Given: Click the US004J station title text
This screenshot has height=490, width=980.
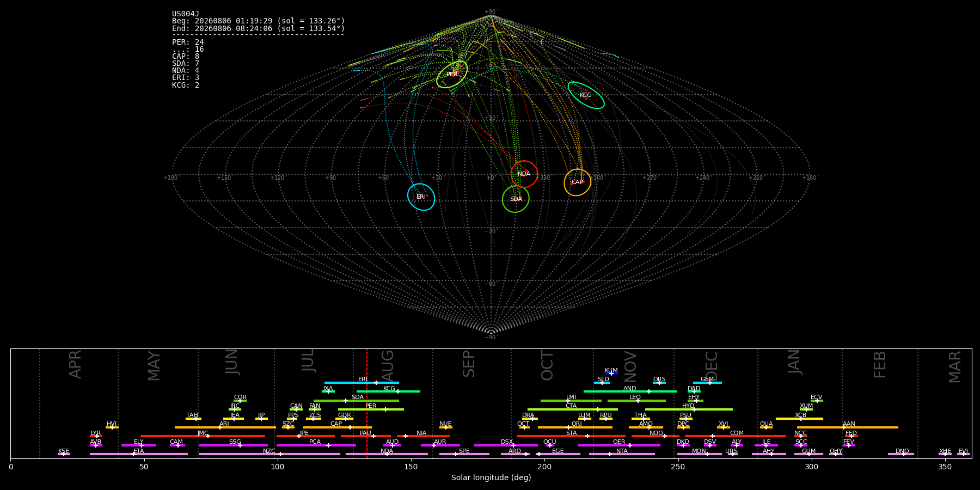Looking at the screenshot, I should (x=186, y=14).
